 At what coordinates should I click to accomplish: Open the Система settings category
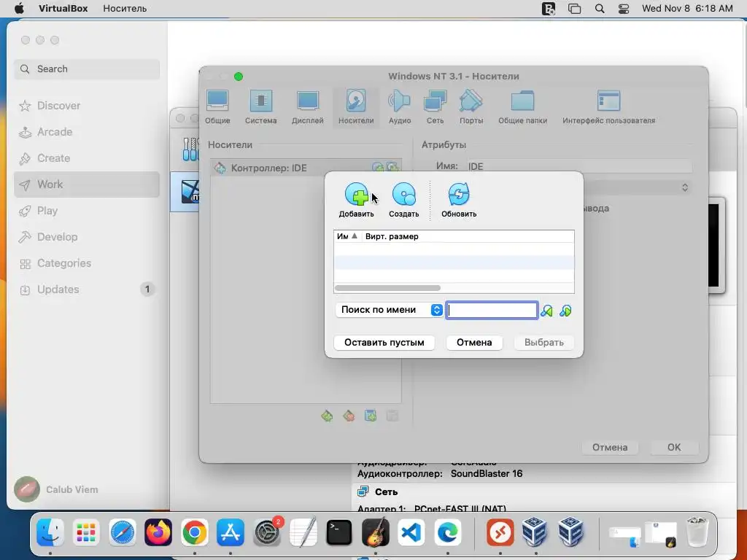[x=260, y=106]
